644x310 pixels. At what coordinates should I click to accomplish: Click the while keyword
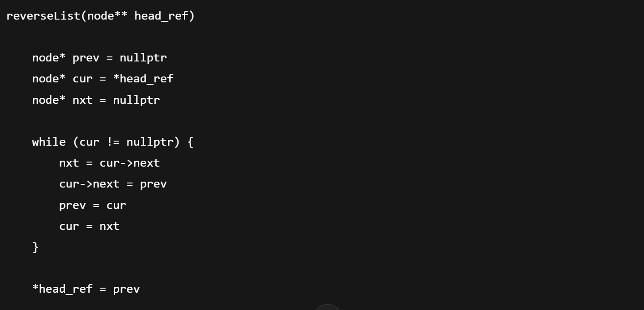49,142
